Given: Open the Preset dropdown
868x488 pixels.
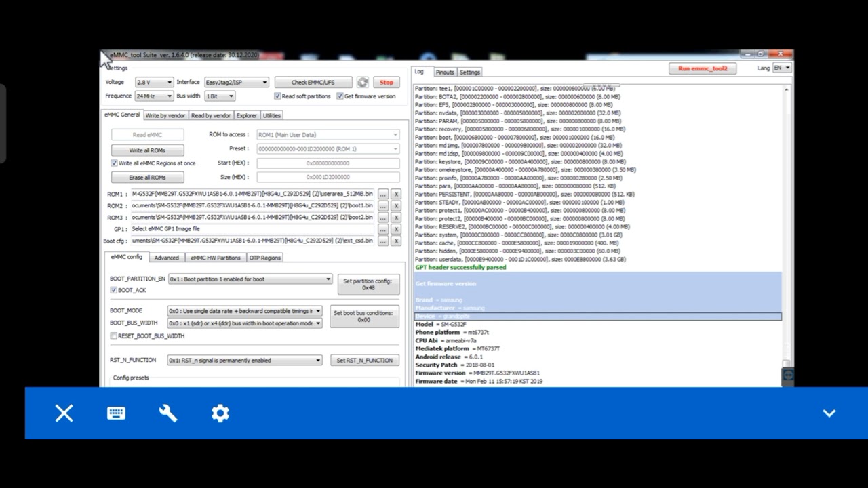Looking at the screenshot, I should pyautogui.click(x=328, y=149).
